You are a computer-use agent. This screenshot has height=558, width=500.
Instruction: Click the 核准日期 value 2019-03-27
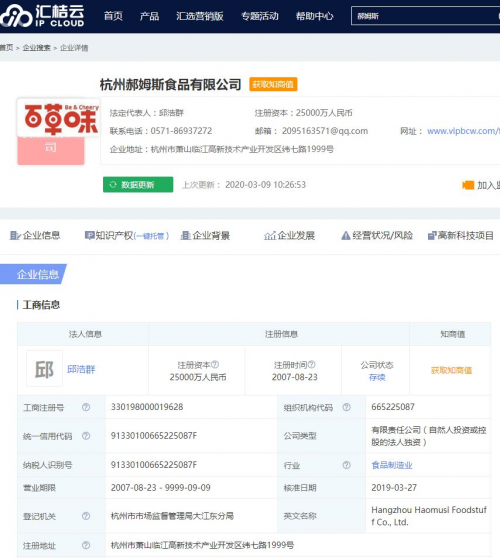click(x=394, y=488)
